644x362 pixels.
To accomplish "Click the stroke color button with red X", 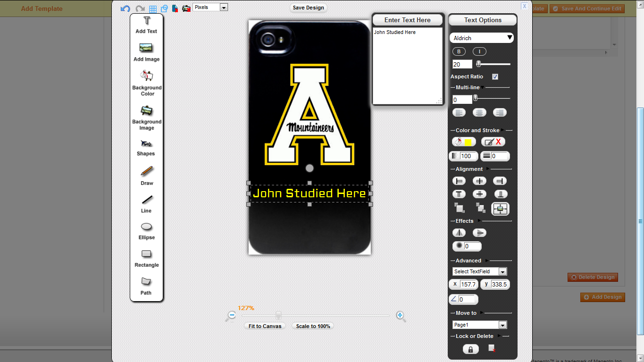I will tap(493, 142).
